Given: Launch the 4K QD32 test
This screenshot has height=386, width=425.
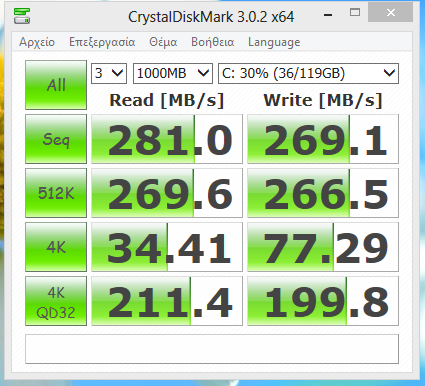Looking at the screenshot, I should point(56,301).
